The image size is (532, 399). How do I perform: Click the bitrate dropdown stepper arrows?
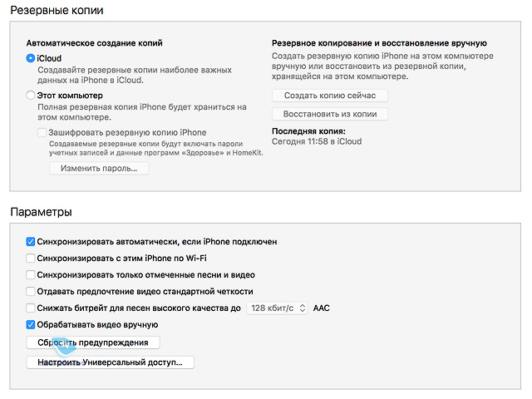pos(303,308)
